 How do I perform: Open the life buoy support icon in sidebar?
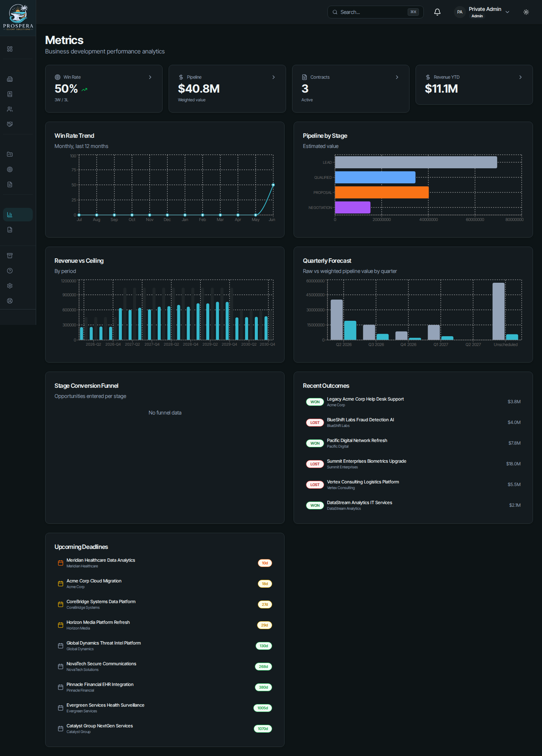10,301
